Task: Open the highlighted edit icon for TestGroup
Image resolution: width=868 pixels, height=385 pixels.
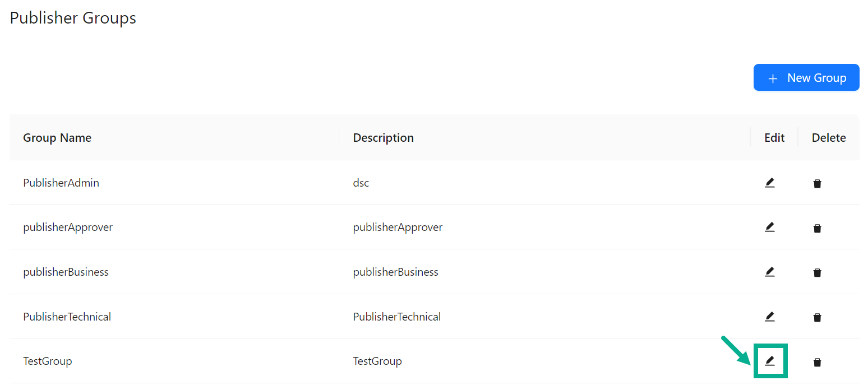Action: (770, 361)
